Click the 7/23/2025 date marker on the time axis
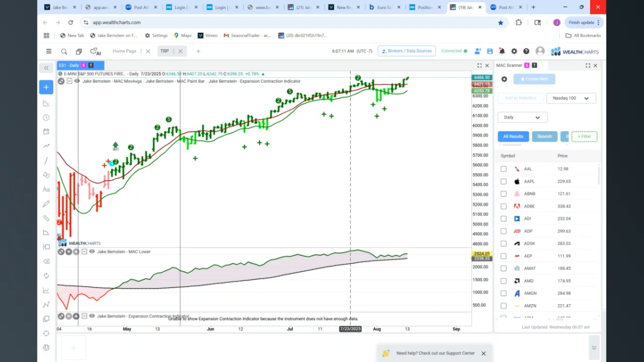Image resolution: width=644 pixels, height=362 pixels. click(350, 329)
